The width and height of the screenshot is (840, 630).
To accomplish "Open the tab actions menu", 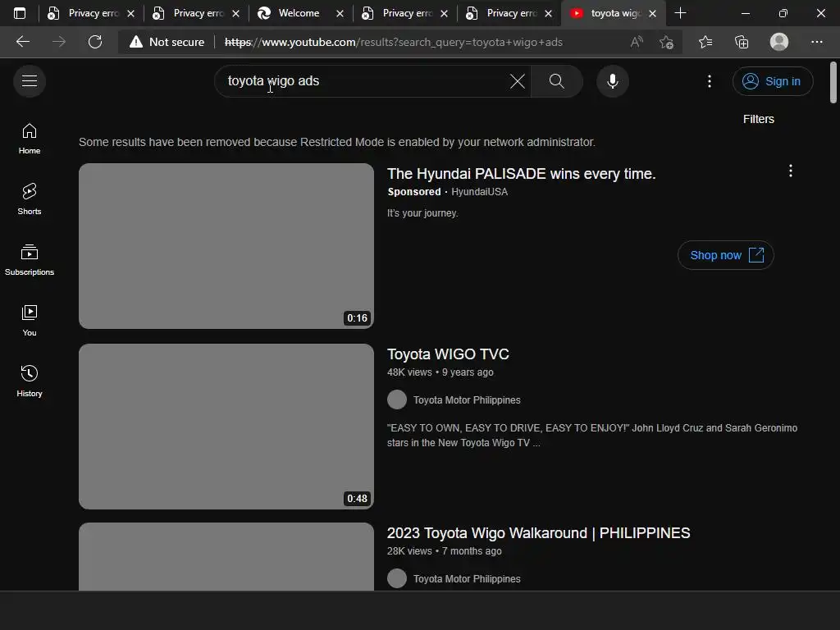I will (20, 13).
